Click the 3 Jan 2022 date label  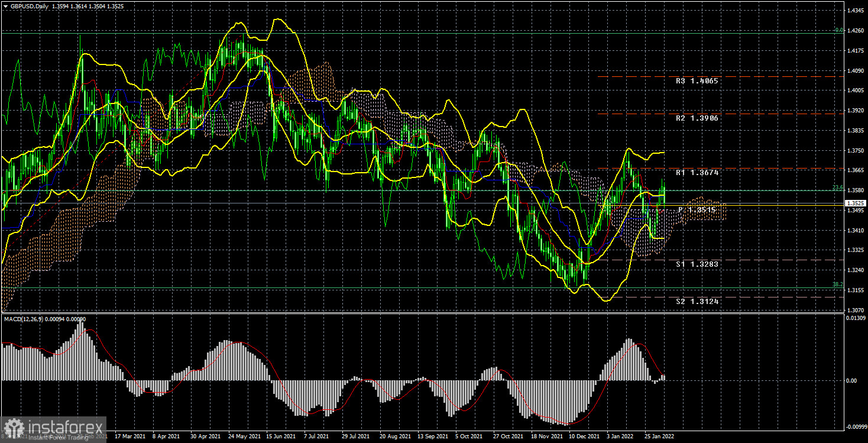click(x=621, y=436)
